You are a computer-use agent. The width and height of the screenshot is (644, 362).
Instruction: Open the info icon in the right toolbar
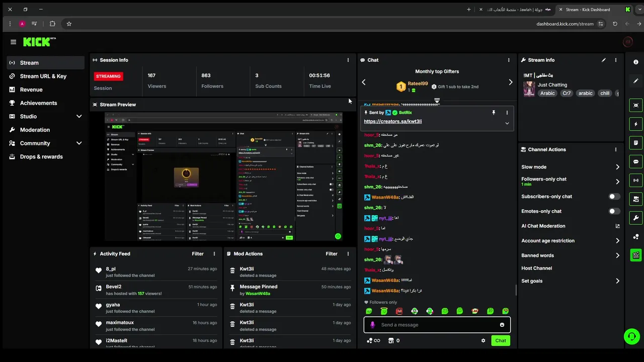click(636, 62)
